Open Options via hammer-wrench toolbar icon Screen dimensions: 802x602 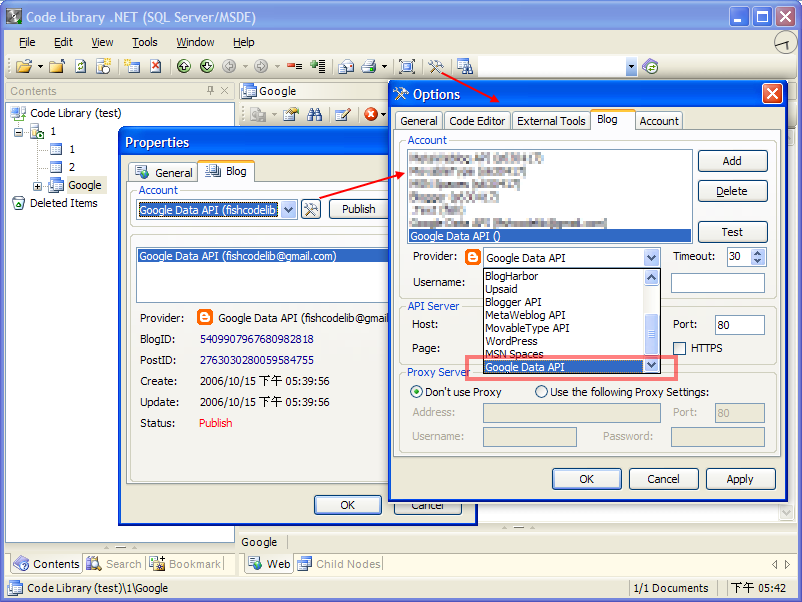(436, 66)
